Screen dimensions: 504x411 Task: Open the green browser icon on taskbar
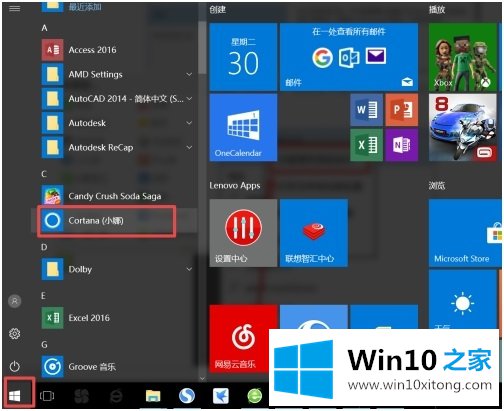click(255, 396)
